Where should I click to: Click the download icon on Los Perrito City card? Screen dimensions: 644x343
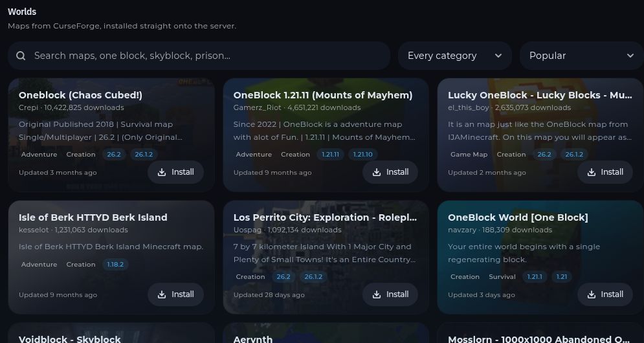pyautogui.click(x=377, y=294)
